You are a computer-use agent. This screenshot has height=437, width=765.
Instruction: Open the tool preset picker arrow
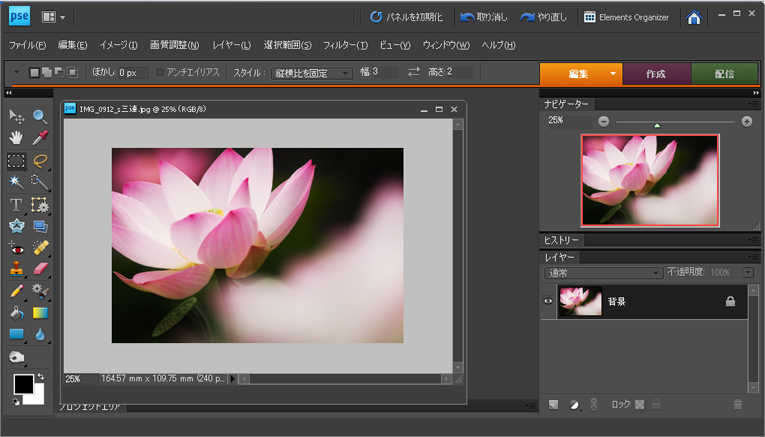click(x=17, y=72)
